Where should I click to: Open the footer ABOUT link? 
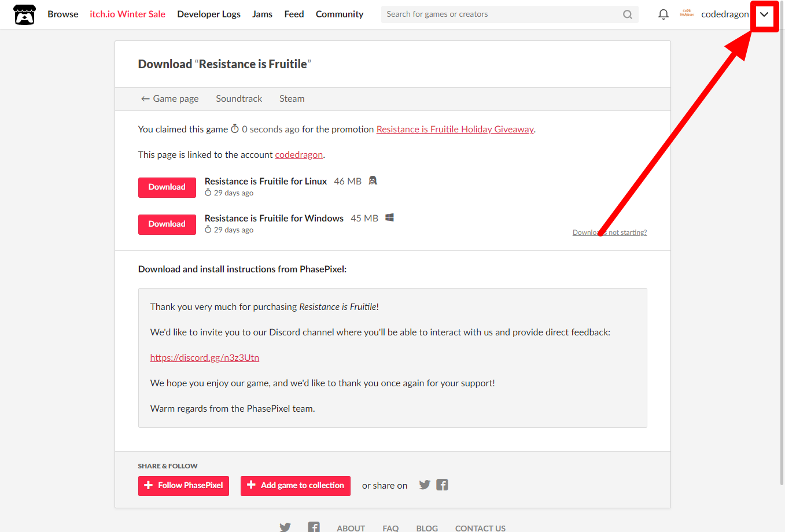pyautogui.click(x=351, y=528)
